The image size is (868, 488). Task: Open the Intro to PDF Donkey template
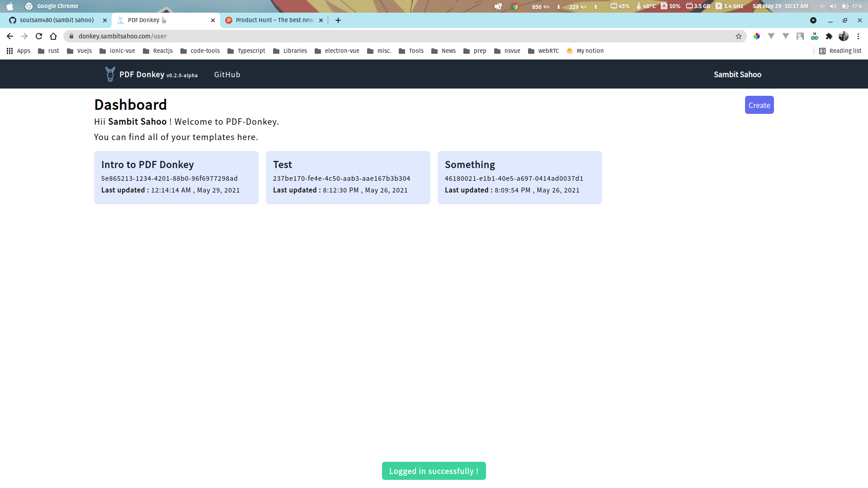(176, 177)
